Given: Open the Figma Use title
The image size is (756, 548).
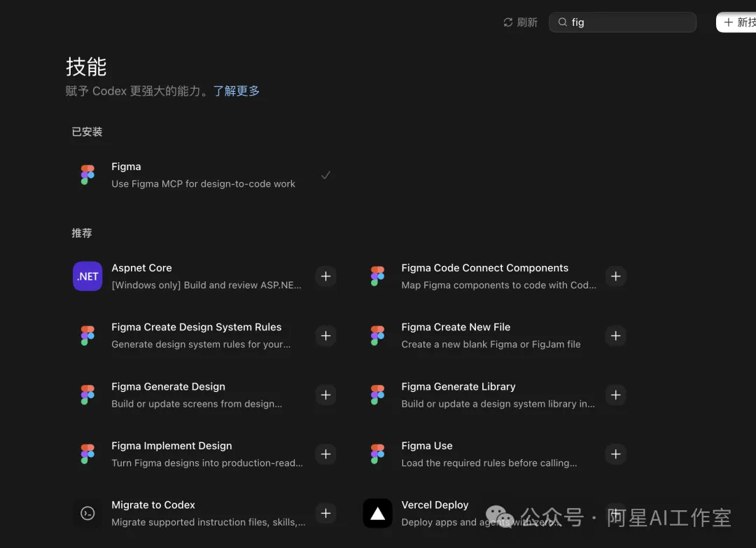Looking at the screenshot, I should pos(427,446).
